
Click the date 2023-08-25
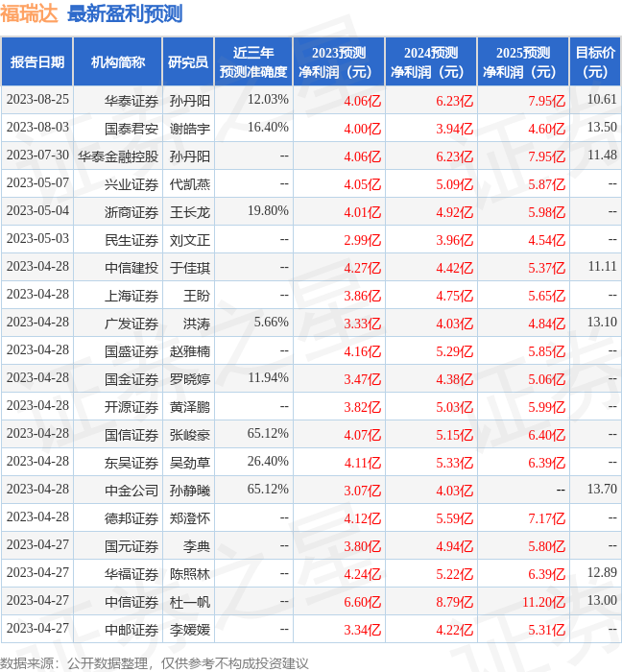(x=37, y=100)
